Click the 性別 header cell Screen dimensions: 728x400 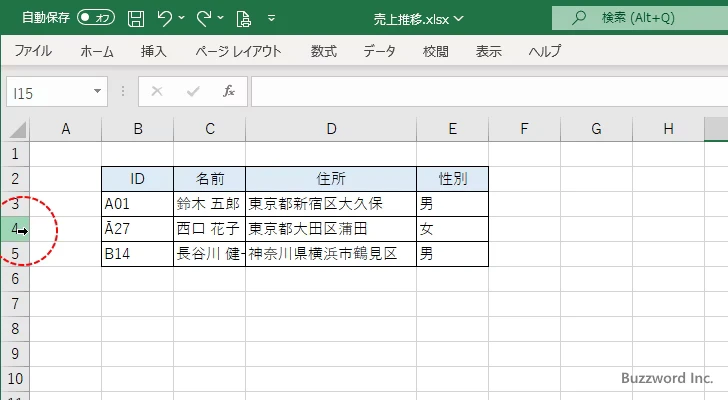(x=453, y=179)
